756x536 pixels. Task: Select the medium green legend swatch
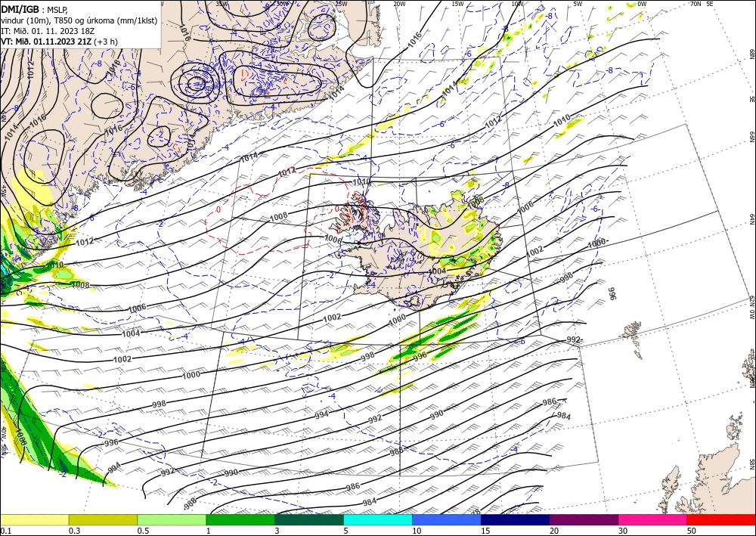coord(240,519)
